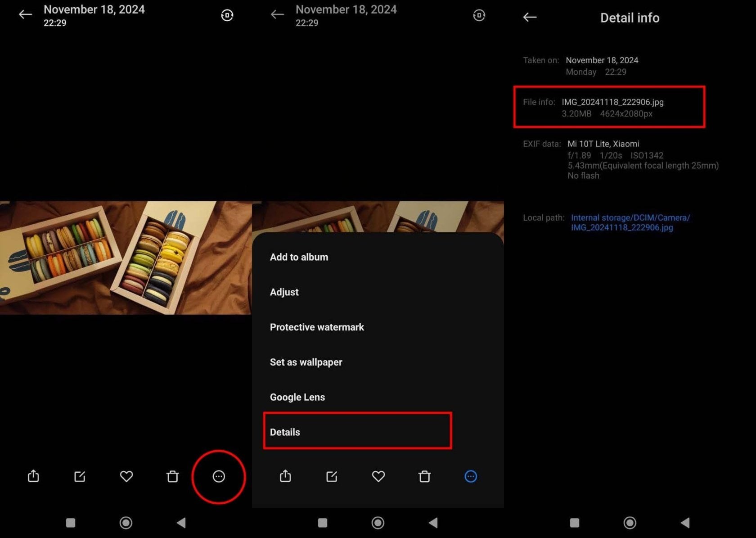756x538 pixels.
Task: Select the edit pencil icon
Action: click(x=80, y=477)
